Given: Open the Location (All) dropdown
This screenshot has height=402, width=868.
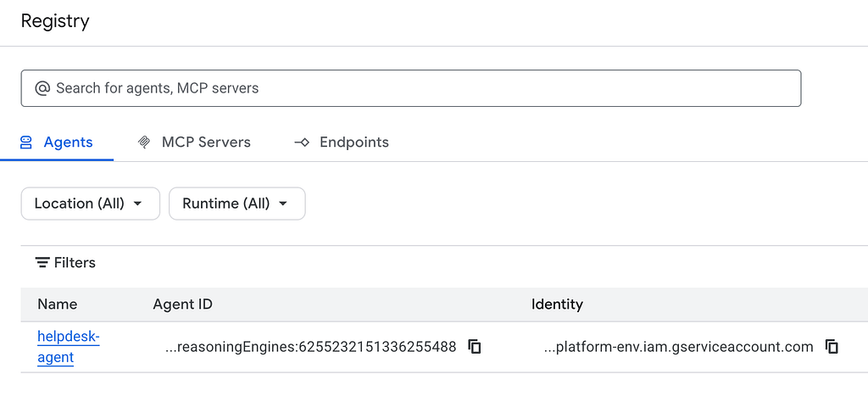Looking at the screenshot, I should click(x=90, y=204).
